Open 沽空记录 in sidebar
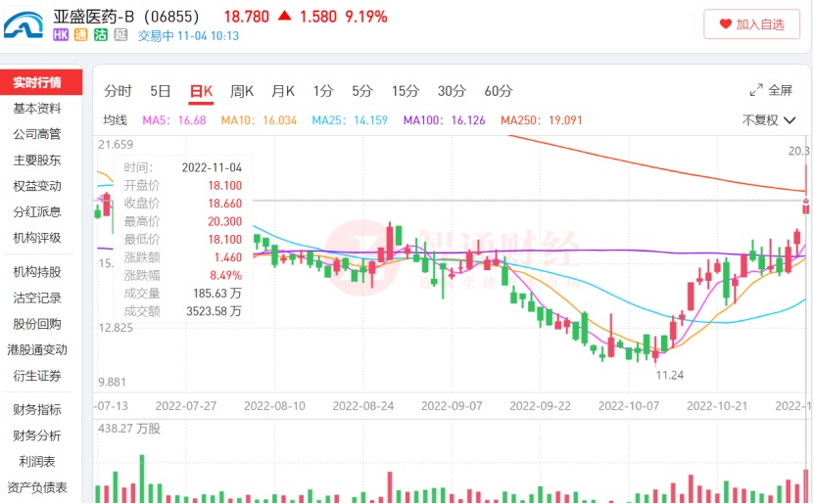 tap(37, 298)
